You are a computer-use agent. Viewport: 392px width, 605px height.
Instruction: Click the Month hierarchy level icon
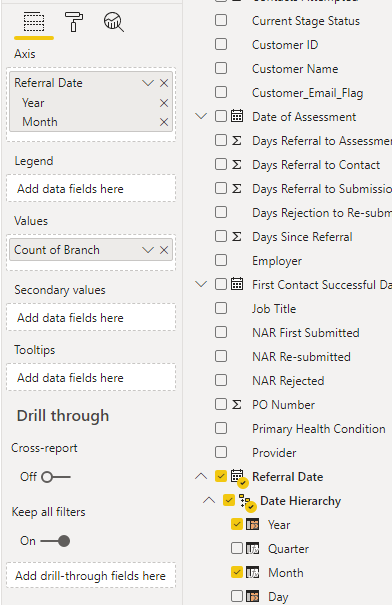click(x=253, y=572)
